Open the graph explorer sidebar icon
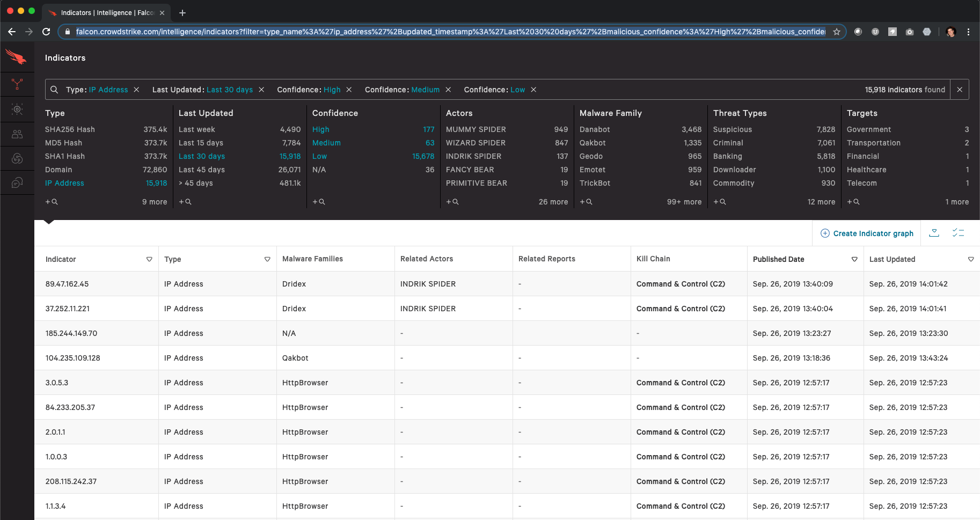Image resolution: width=980 pixels, height=520 pixels. click(x=17, y=85)
